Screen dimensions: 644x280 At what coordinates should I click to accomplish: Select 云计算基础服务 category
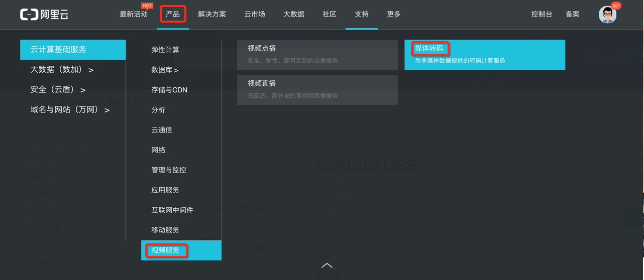click(73, 50)
